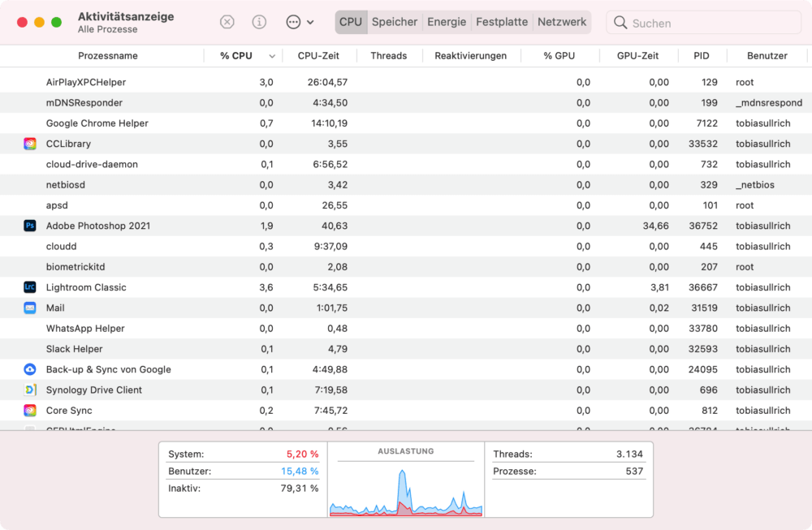Open process info with the (i) icon
This screenshot has width=812, height=530.
(259, 22)
